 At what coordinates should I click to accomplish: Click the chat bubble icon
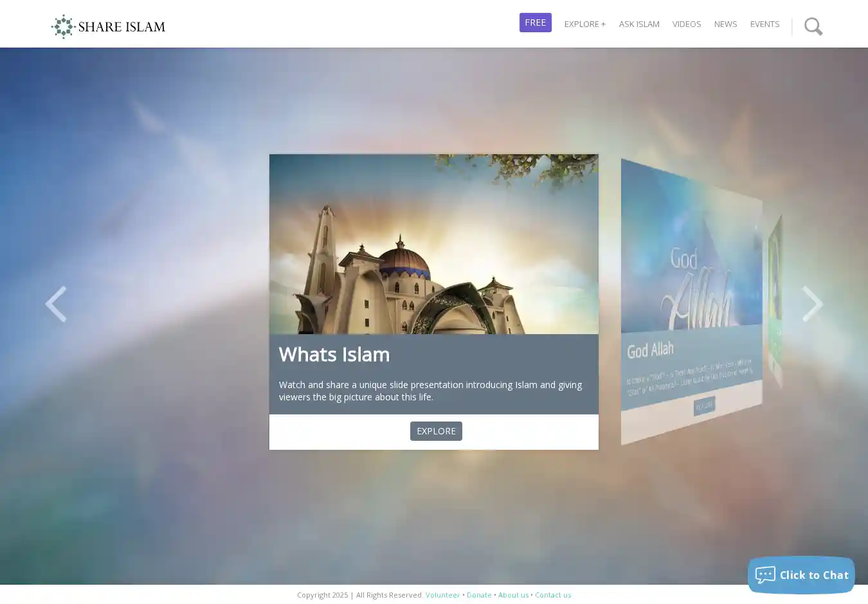click(x=765, y=575)
